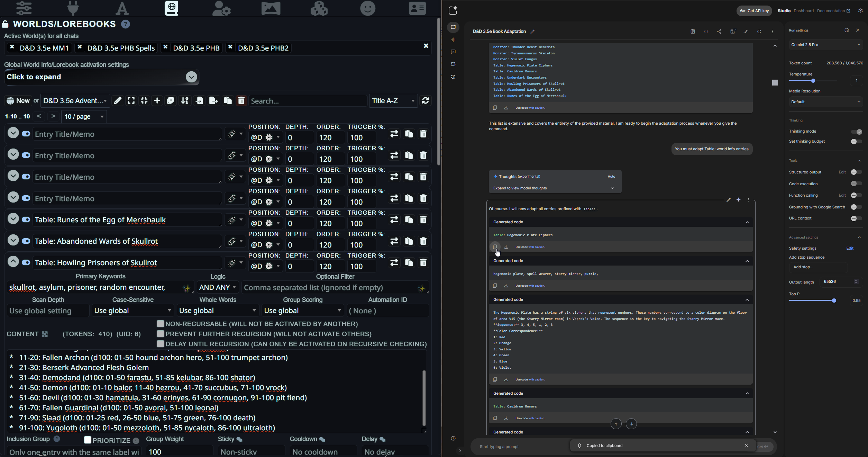Copy Hegemonic Plate Ciphers code block
The width and height of the screenshot is (868, 457).
coord(495,247)
